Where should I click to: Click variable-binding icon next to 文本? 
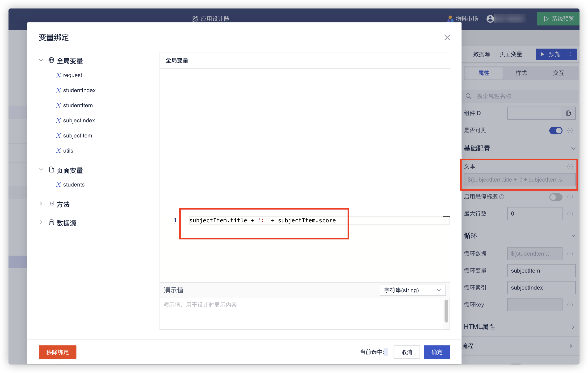tap(570, 167)
